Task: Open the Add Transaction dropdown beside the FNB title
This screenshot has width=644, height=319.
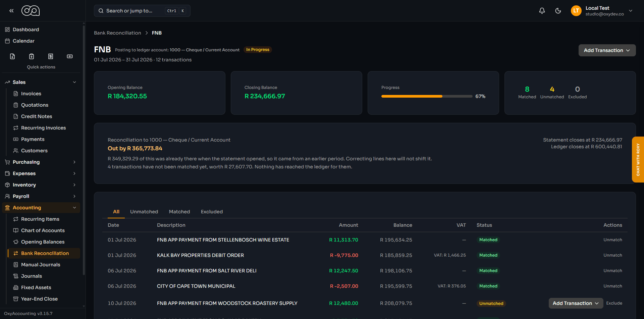Action: 607,50
